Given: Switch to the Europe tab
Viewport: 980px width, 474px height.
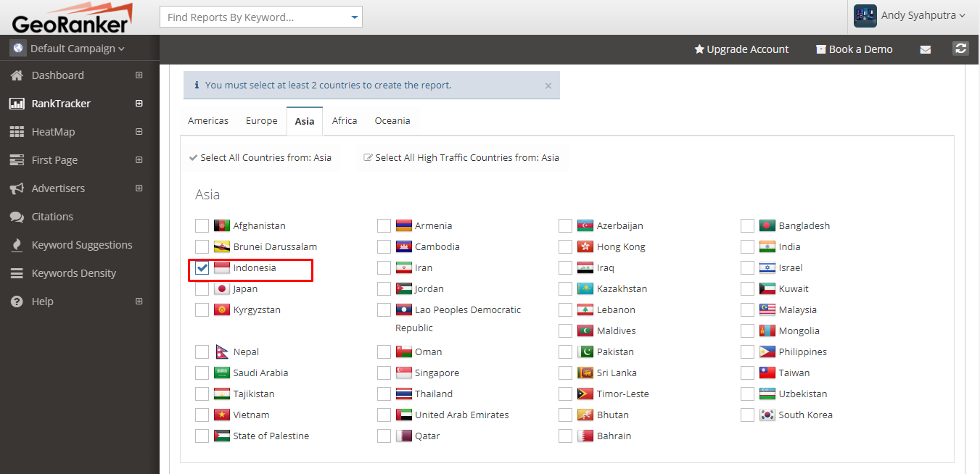Looking at the screenshot, I should pos(261,121).
